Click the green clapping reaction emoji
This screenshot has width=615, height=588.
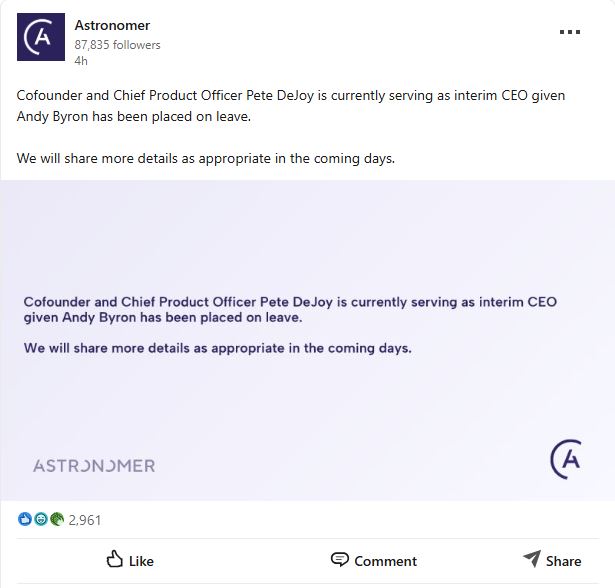(x=56, y=520)
